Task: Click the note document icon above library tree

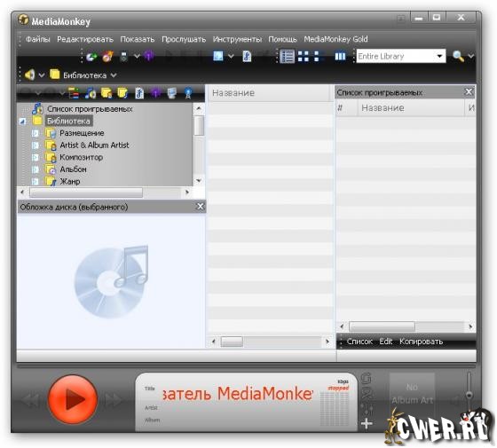Action: (x=139, y=93)
